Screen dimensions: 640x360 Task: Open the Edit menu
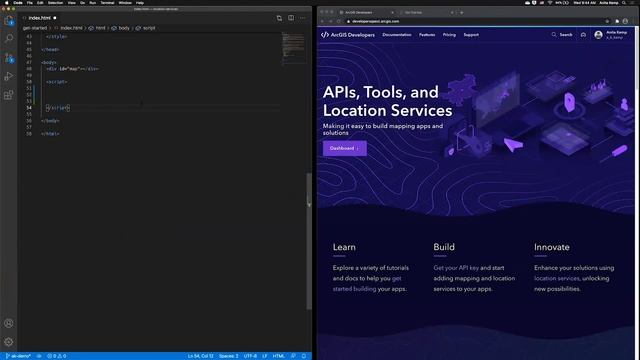[x=40, y=3]
